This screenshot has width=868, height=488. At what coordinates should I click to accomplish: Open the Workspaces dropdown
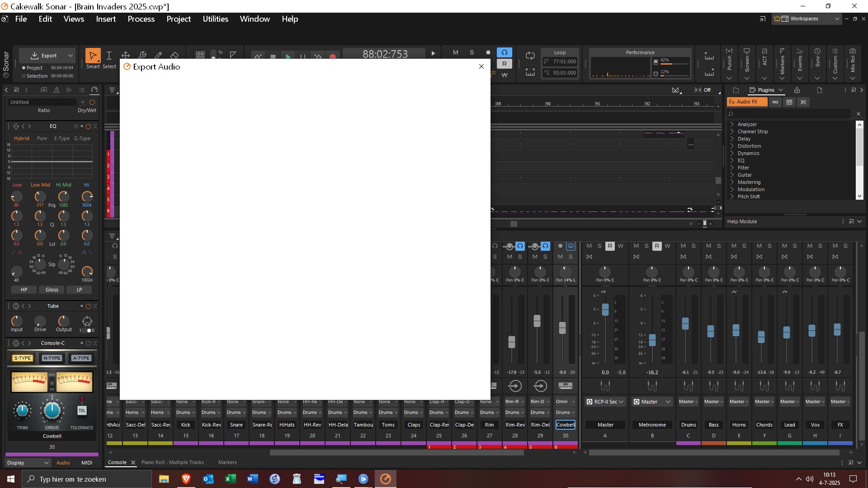point(807,19)
